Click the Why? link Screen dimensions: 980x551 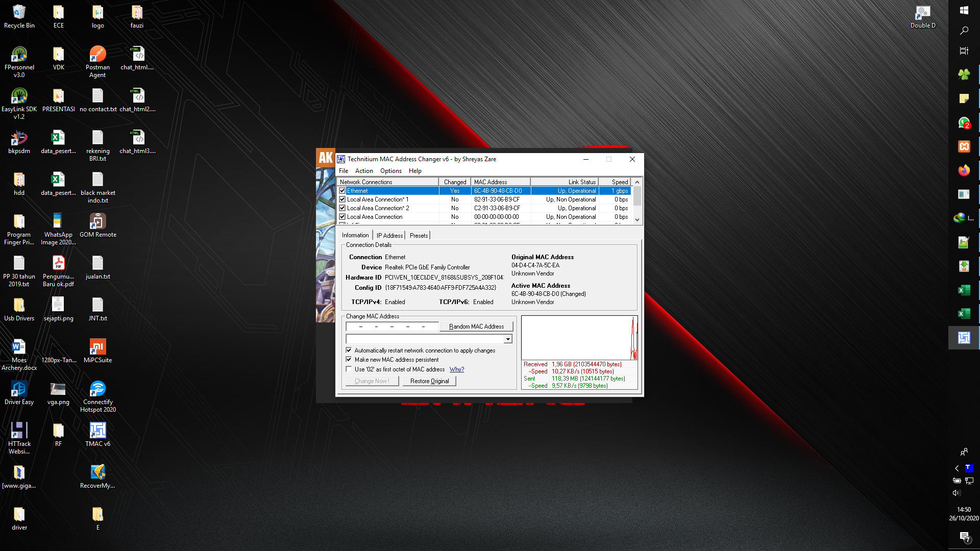pos(456,369)
